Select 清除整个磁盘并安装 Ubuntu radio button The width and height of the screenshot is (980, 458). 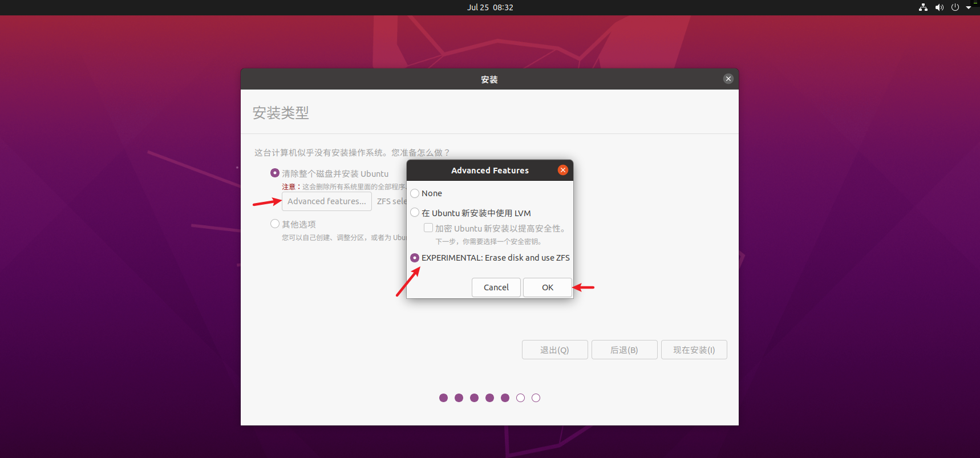pos(275,173)
